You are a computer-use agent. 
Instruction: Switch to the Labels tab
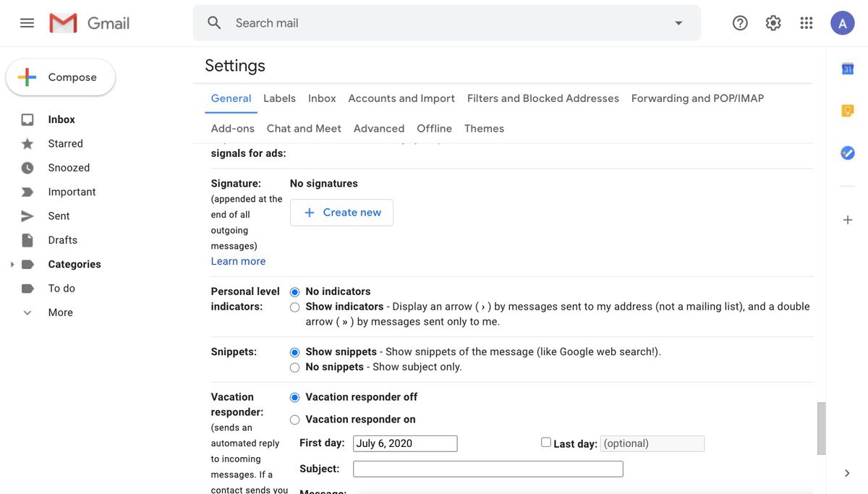(279, 98)
